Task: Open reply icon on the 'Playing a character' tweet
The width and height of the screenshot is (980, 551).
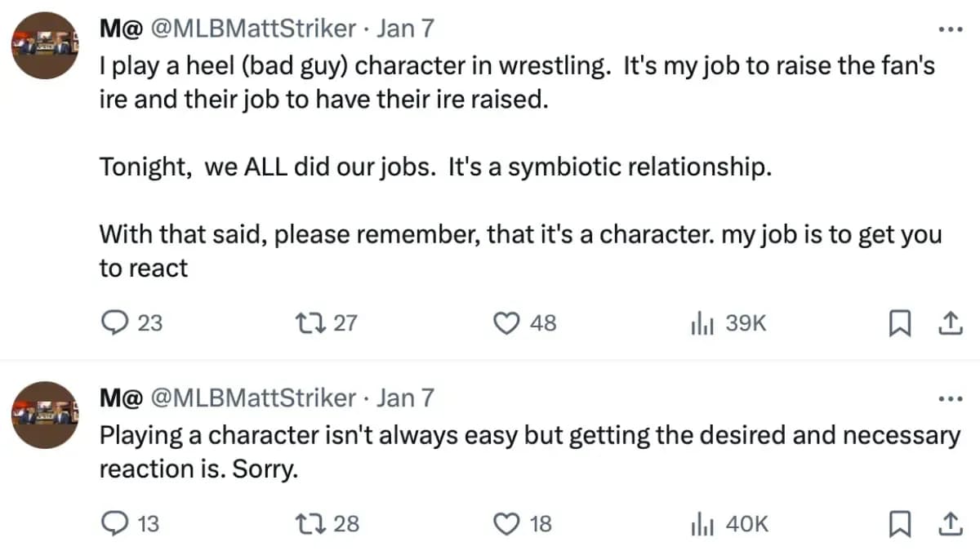Action: (x=115, y=524)
